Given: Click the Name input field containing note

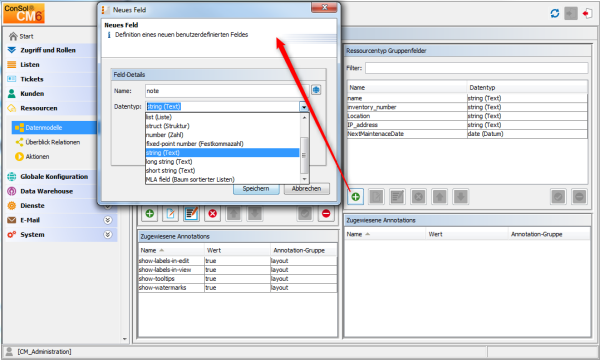Looking at the screenshot, I should coord(227,91).
